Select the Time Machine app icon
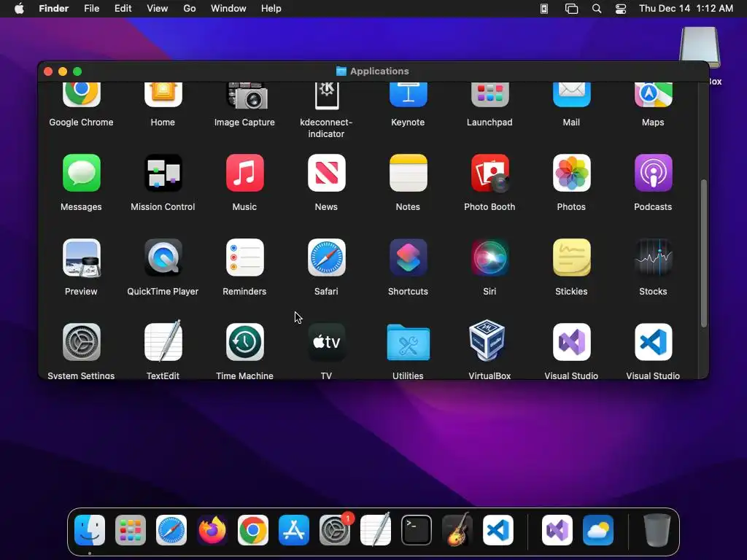This screenshot has width=747, height=560. click(245, 342)
